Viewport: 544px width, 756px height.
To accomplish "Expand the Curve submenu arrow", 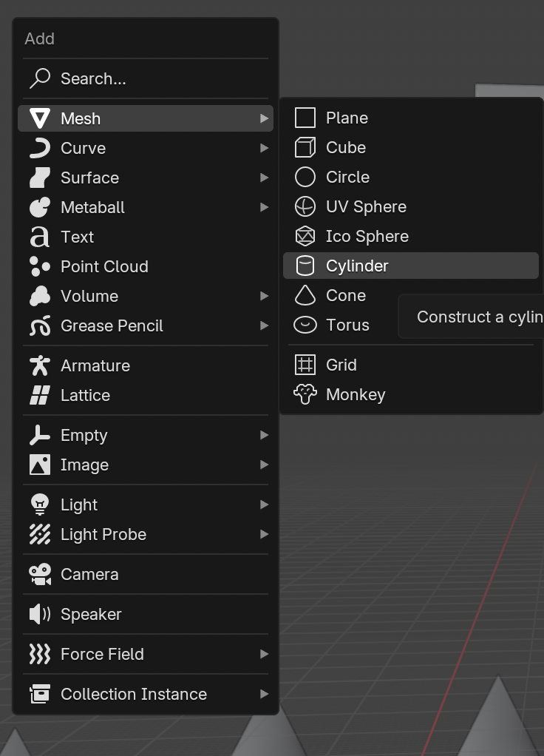I will [x=265, y=149].
